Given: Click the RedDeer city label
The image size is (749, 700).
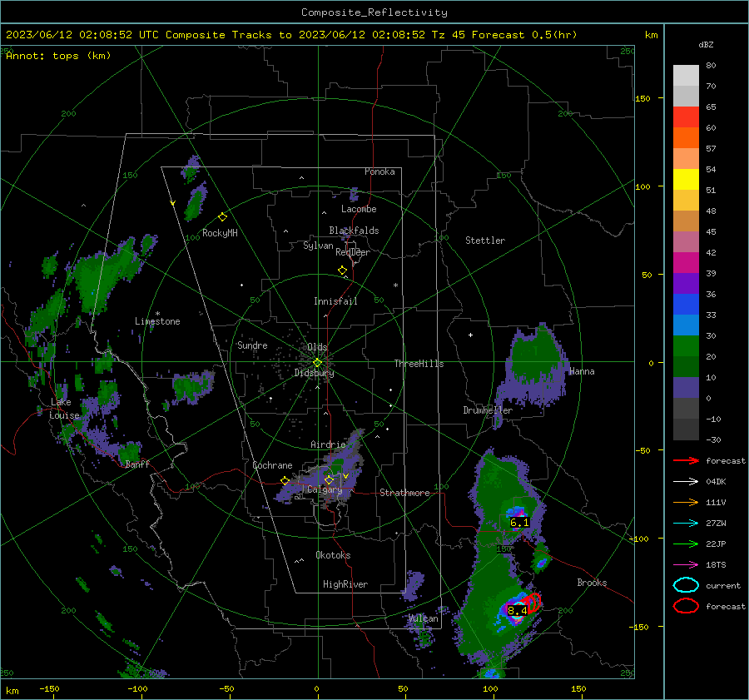Looking at the screenshot, I should [x=353, y=252].
